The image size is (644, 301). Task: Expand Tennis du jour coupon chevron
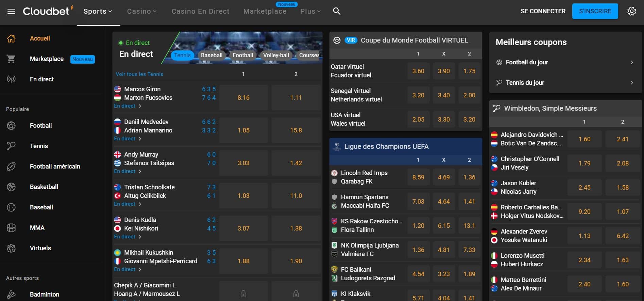632,83
